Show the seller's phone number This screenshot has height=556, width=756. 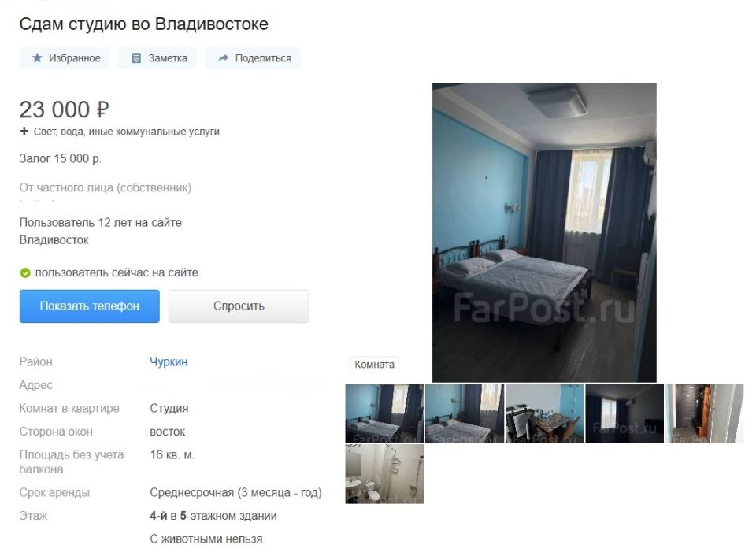[89, 306]
